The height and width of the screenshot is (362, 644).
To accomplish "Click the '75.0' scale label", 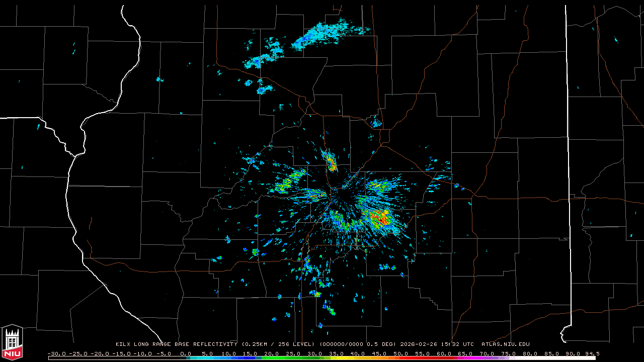I will click(x=509, y=353).
